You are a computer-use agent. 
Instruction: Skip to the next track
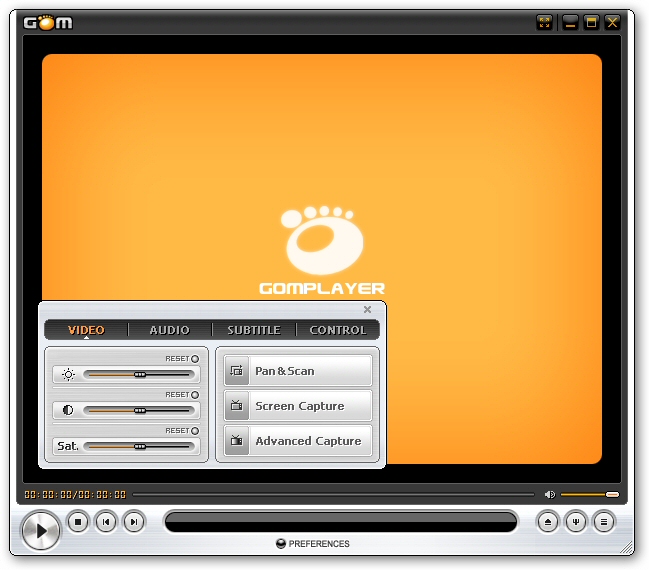[133, 521]
